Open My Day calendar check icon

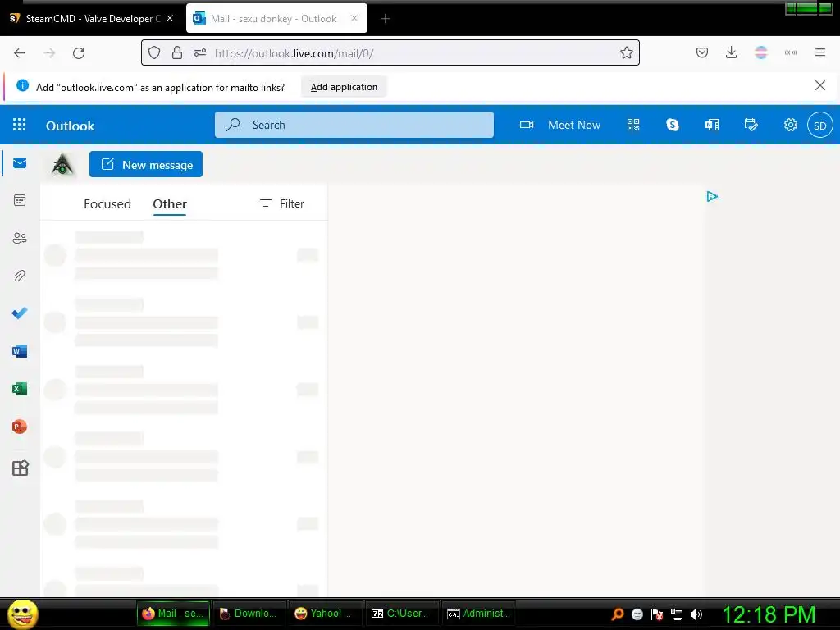751,125
